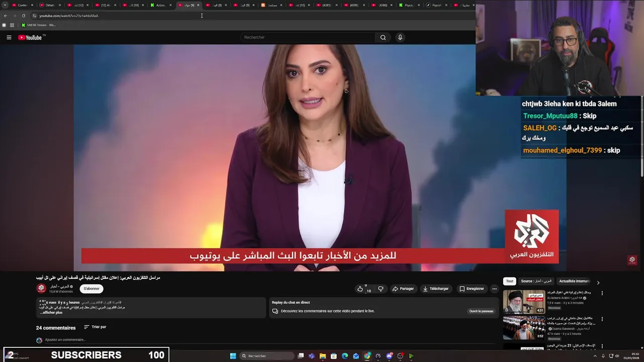Viewport: 644px width, 362px height.
Task: Activate voice search microphone
Action: pyautogui.click(x=400, y=37)
